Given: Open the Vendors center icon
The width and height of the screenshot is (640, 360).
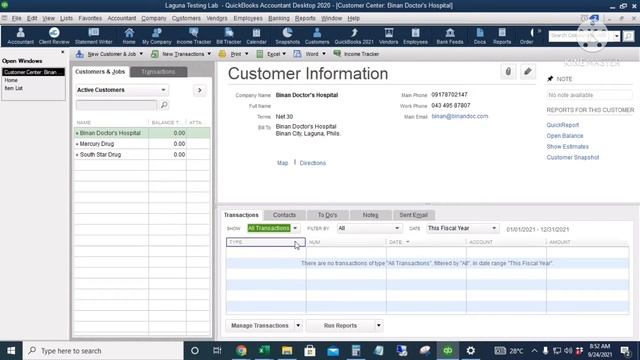Looking at the screenshot, I should 388,36.
